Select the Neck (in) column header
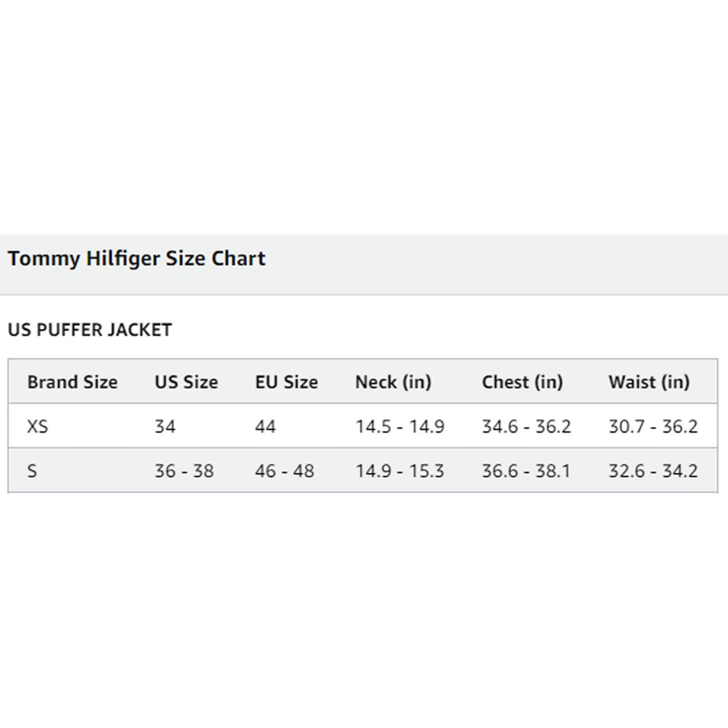Screen dimensions: 728x728 pos(393,382)
